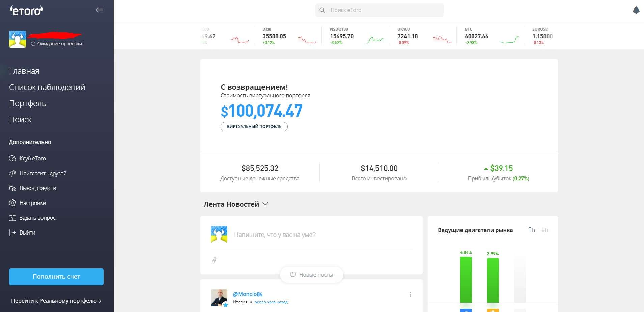The image size is (644, 312).
Task: Click the invite friends megaphone icon
Action: [x=12, y=173]
